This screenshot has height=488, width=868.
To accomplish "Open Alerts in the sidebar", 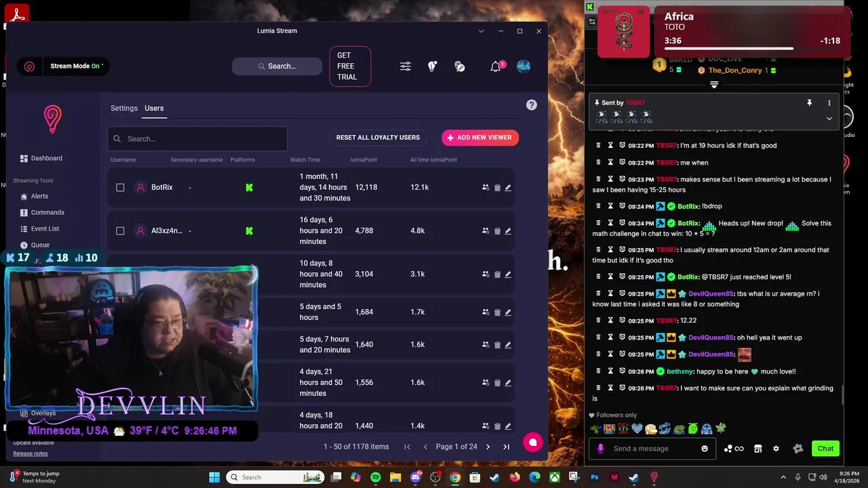I will point(34,197).
